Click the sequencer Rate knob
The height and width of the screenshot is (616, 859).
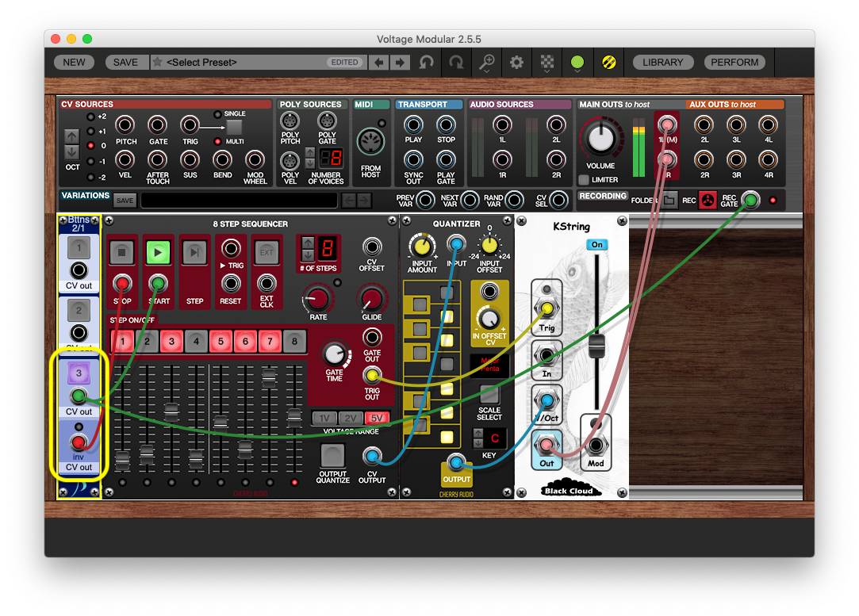tap(318, 298)
